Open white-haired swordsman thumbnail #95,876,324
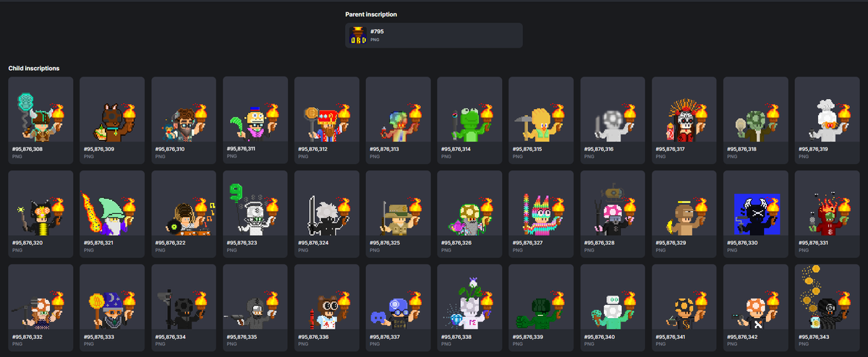Screen dimensions: 868x357 point(327,203)
